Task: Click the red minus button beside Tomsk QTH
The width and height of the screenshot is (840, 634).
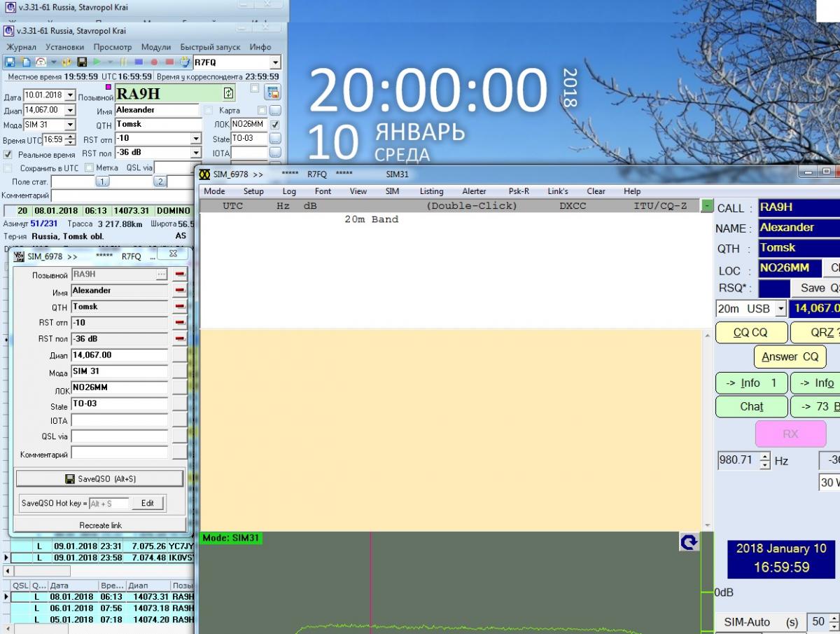Action: 180,307
